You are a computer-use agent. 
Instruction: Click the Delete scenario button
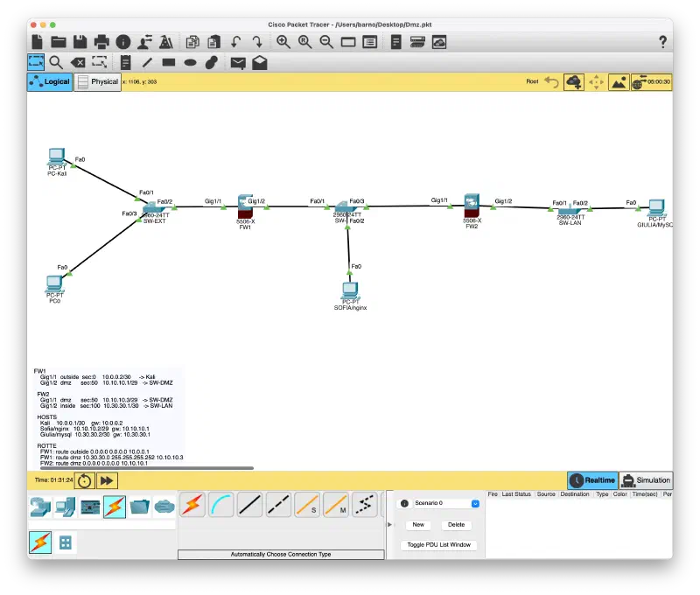[456, 524]
